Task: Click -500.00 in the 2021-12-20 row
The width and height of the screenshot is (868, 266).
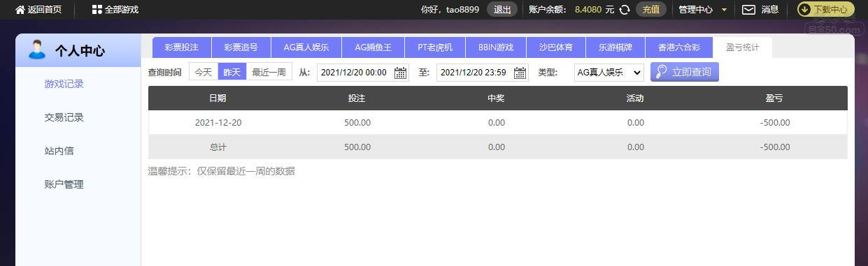Action: click(x=774, y=123)
